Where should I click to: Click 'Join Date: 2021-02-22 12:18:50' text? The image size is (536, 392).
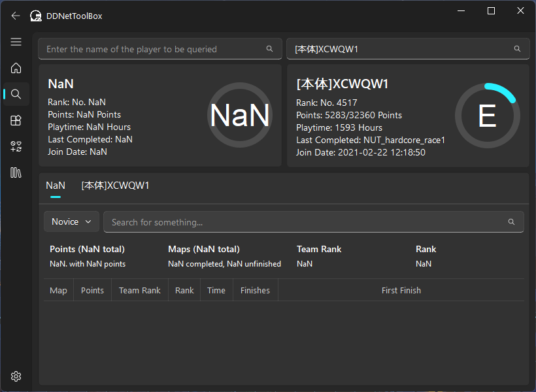coord(361,152)
